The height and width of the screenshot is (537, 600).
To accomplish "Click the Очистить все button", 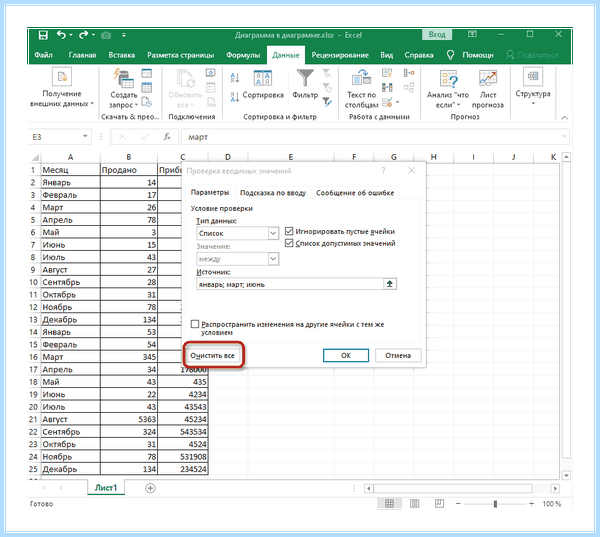I will (212, 356).
